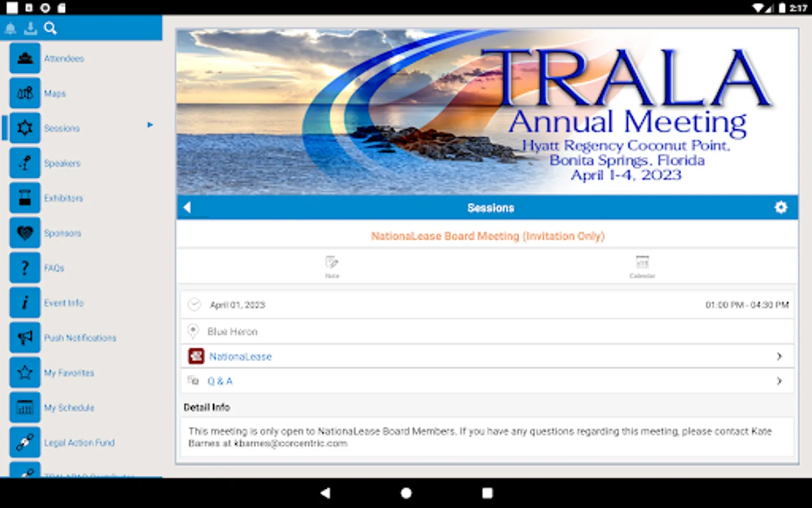Tap the FAQs question mark icon

25,268
